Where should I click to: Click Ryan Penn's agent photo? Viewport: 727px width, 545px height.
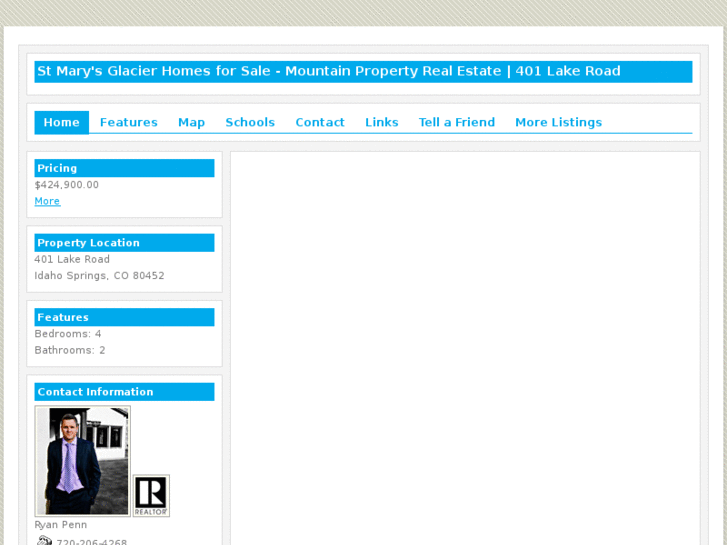pyautogui.click(x=83, y=461)
